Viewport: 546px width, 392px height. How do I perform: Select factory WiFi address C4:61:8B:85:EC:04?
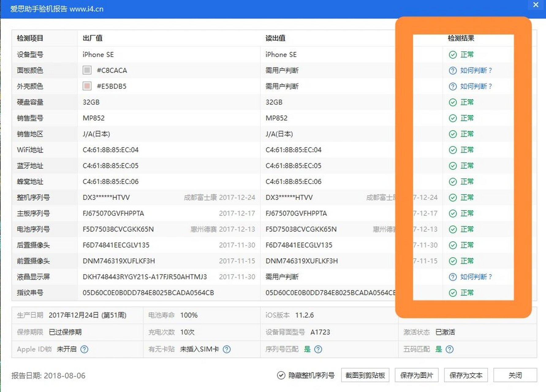point(111,150)
